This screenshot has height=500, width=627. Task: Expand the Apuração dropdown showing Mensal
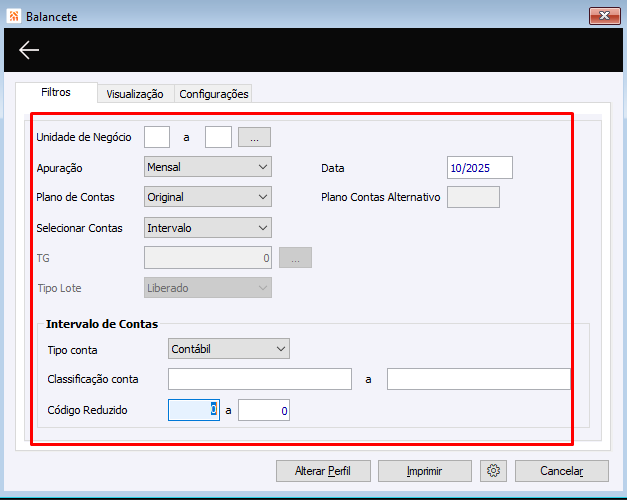point(208,167)
